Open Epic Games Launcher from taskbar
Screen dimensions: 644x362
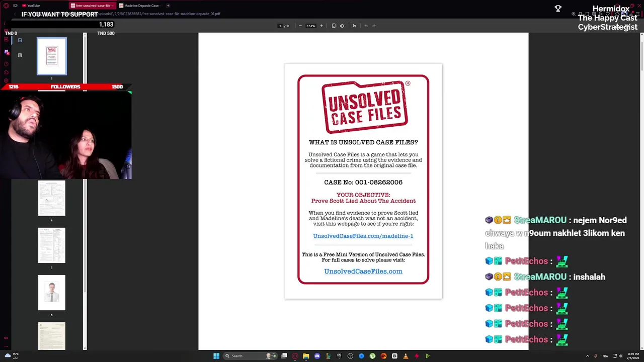[x=339, y=356]
